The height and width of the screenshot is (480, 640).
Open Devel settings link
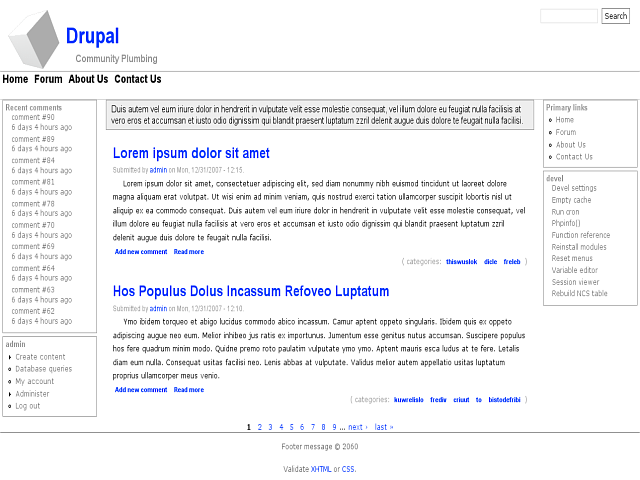point(574,188)
